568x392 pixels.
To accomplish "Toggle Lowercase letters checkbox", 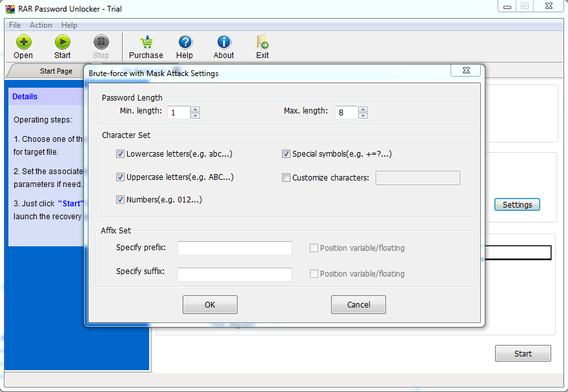I will point(120,154).
